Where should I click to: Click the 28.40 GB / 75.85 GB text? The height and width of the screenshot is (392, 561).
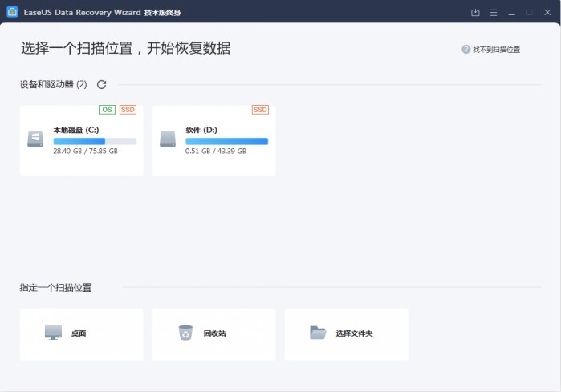[x=86, y=152]
